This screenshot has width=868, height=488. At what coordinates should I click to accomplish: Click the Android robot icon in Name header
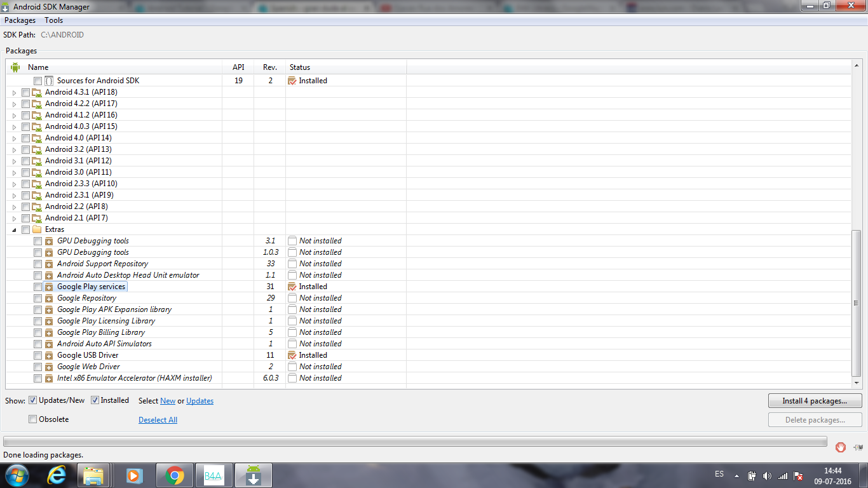[15, 67]
